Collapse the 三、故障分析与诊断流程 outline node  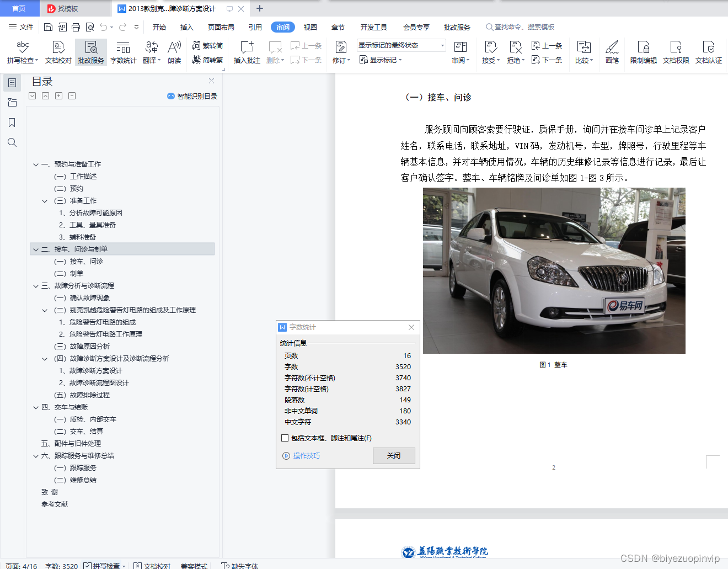35,285
